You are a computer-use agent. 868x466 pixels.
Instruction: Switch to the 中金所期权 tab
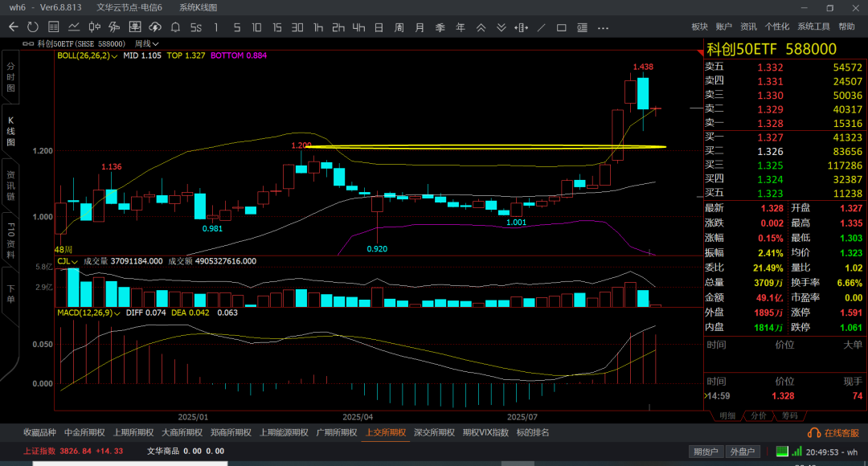click(84, 433)
